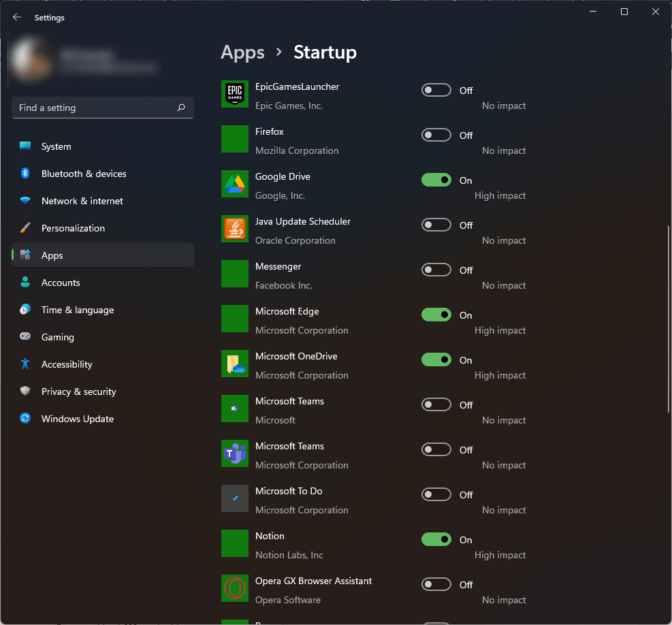Enable Opera GX Browser Assistant toggle
Viewport: 672px width, 625px height.
pos(436,584)
